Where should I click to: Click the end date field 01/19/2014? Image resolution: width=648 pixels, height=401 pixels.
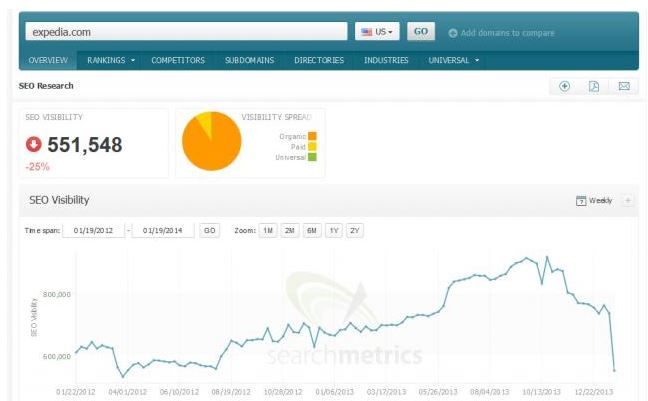(163, 231)
